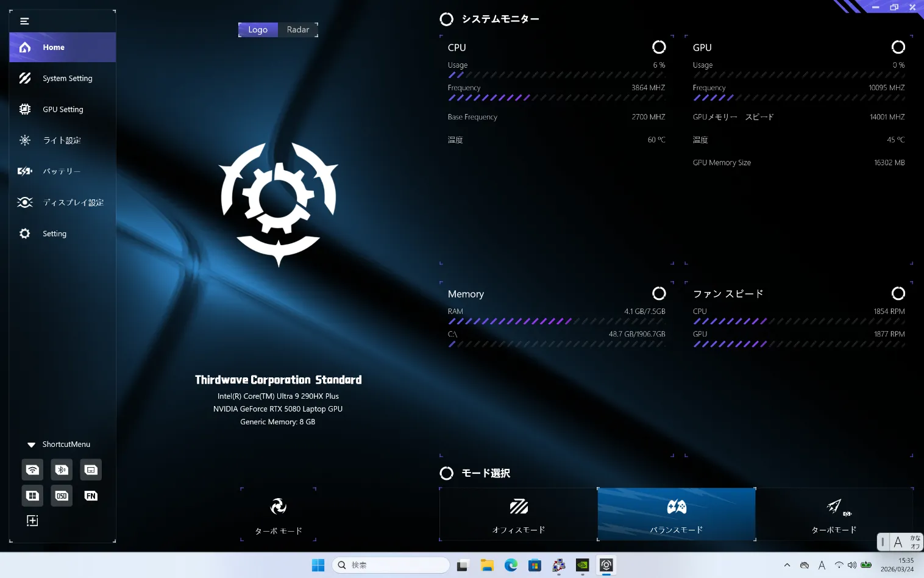Toggle Bluetooth in the ShortcutMenu
Viewport: 924px width, 578px height.
point(62,469)
